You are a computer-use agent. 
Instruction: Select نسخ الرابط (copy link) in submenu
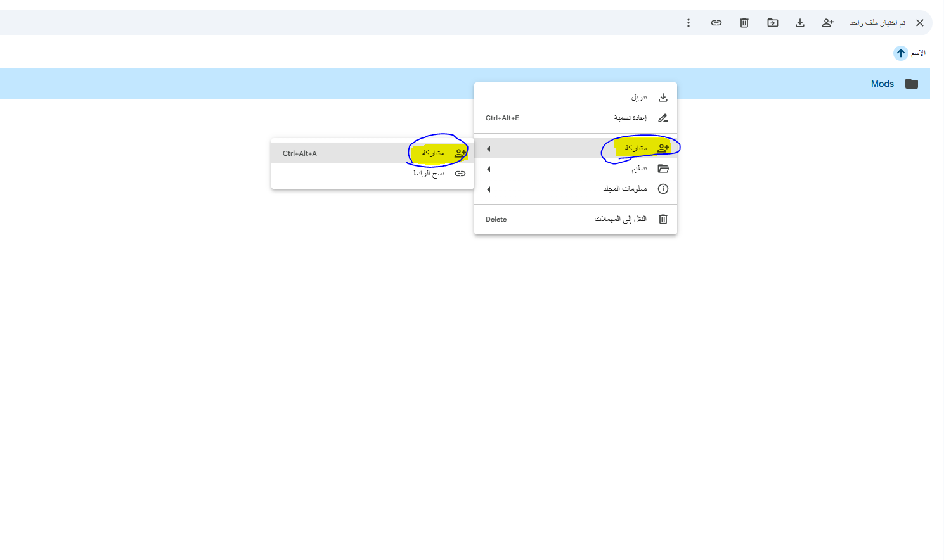click(428, 174)
